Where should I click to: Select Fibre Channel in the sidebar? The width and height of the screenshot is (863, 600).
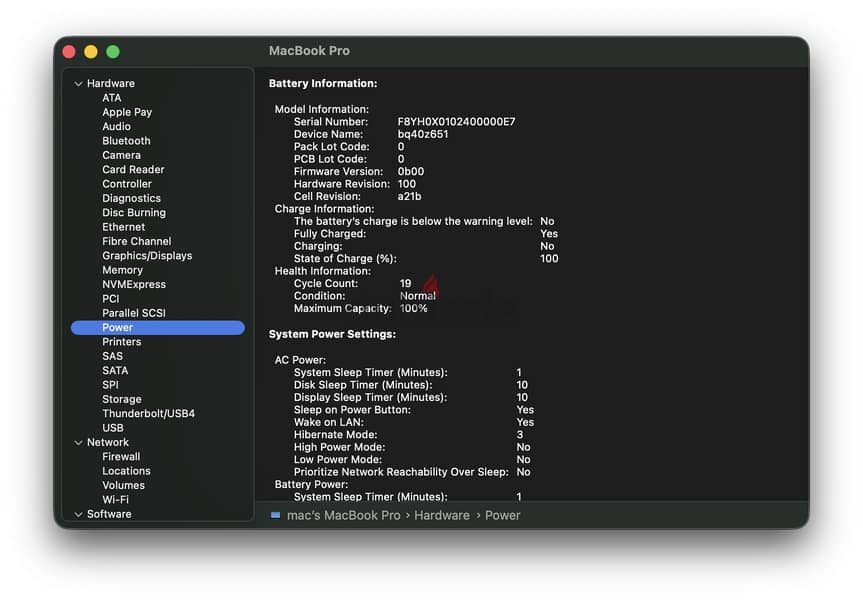(136, 241)
